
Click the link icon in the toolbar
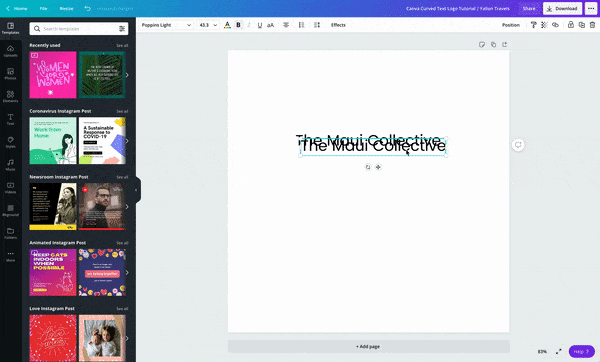(x=555, y=25)
